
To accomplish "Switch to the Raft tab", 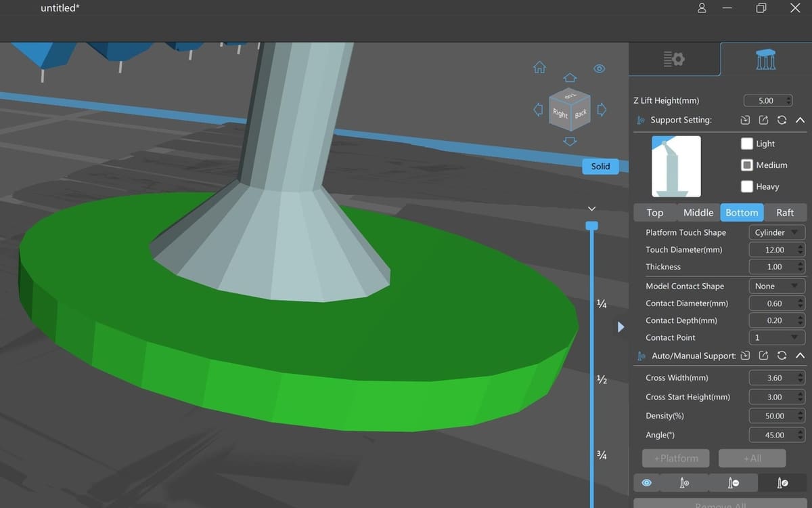I will (785, 213).
